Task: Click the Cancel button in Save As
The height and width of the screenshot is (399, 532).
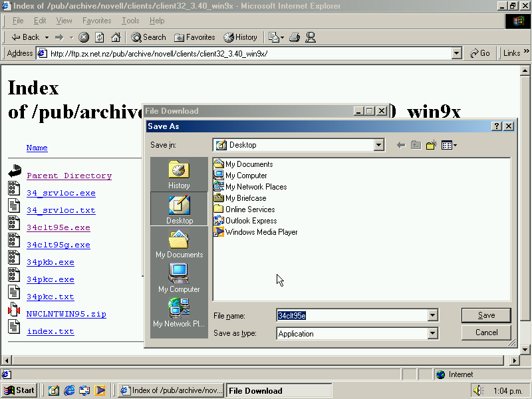Action: (x=486, y=332)
